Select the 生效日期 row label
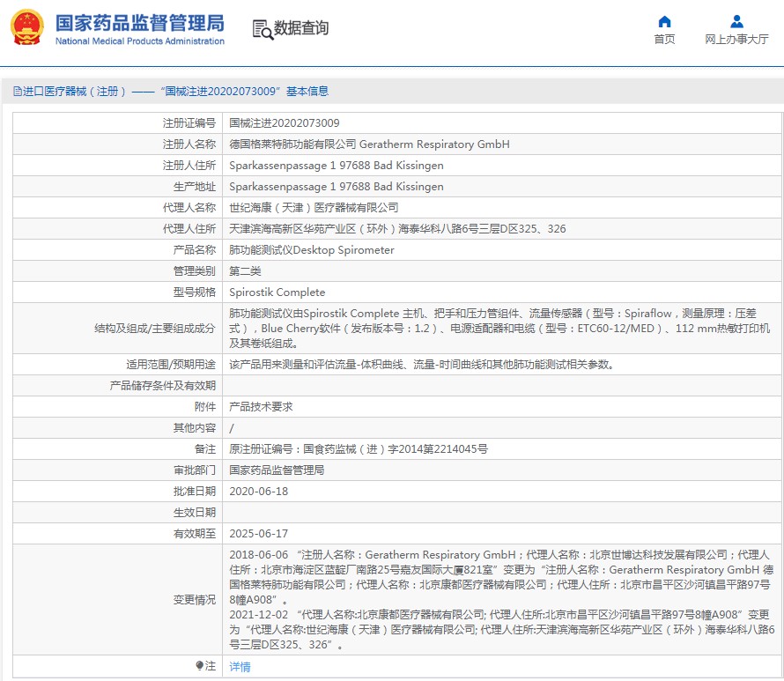 tap(195, 513)
